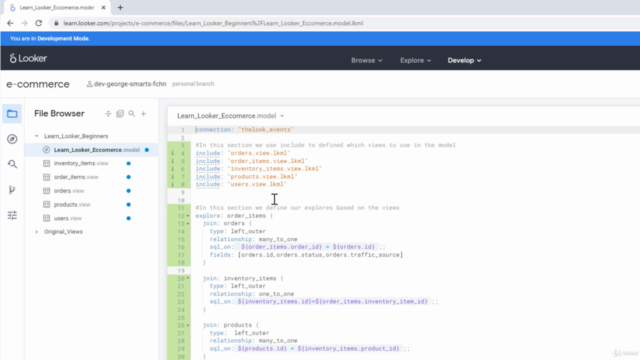Click the bulk edit icon in File Browser

pyautogui.click(x=120, y=114)
